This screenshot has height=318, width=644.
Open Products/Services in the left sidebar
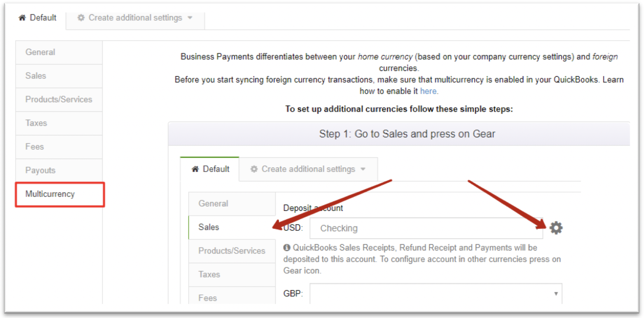coord(59,99)
